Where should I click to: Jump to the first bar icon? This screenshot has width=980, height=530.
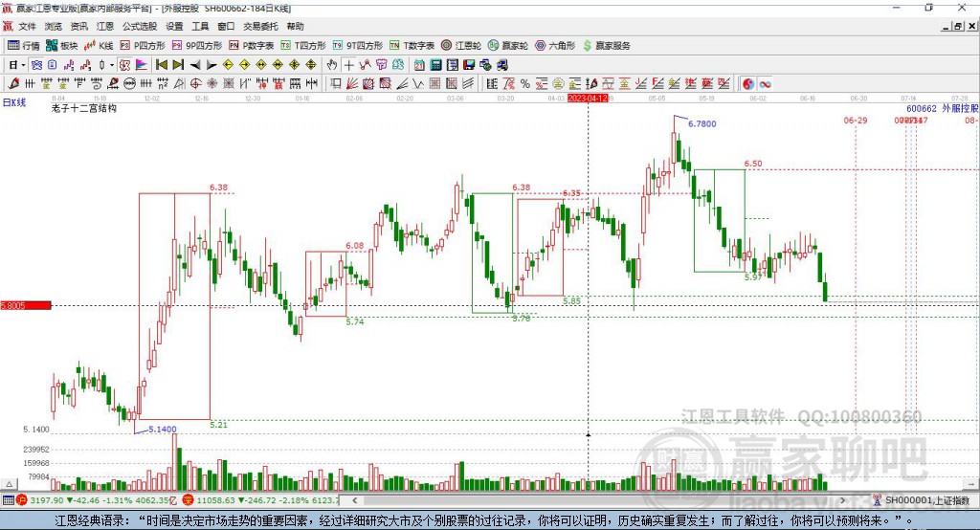161,65
